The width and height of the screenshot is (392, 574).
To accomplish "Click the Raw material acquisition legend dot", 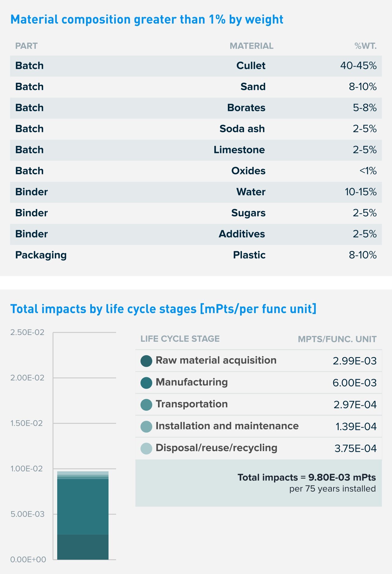I will pyautogui.click(x=146, y=361).
